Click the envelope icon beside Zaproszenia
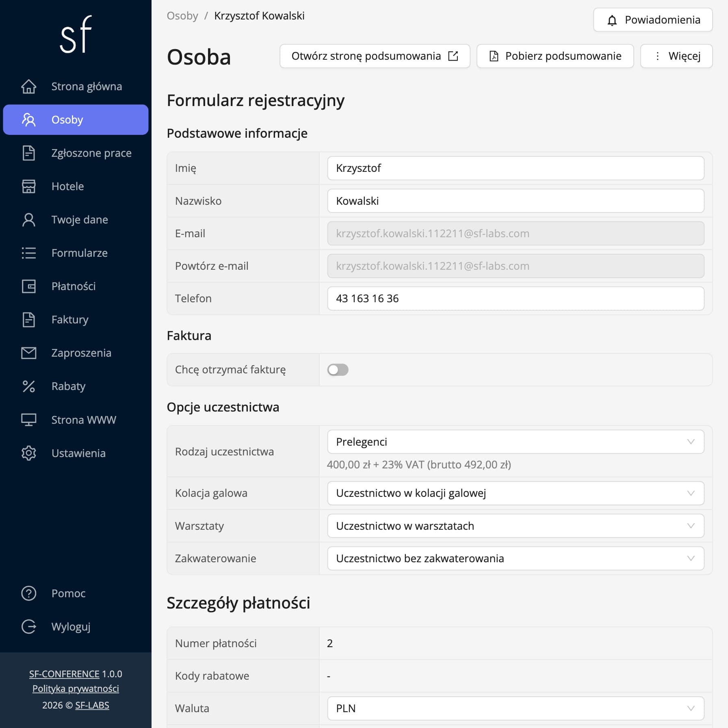Screen dimensions: 728x728 point(29,353)
